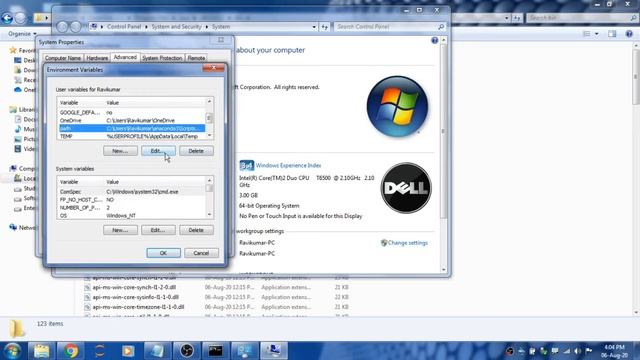Switch to Command Prompt taskbar icon
The width and height of the screenshot is (640, 360).
coord(216,351)
